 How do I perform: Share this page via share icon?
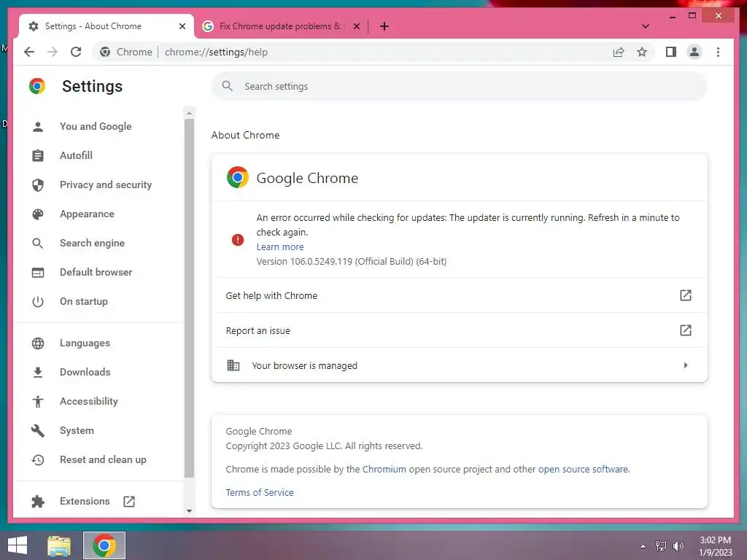tap(619, 52)
